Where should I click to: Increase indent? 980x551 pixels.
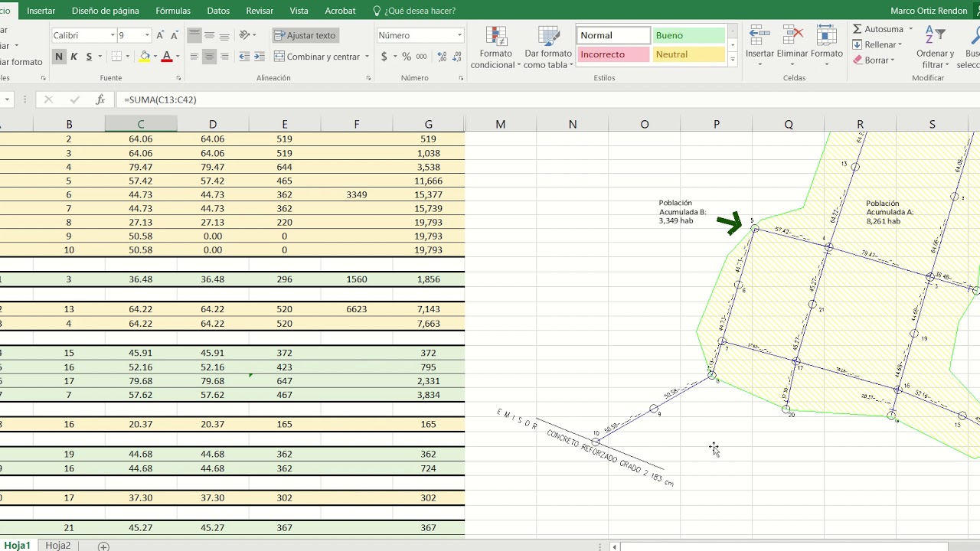click(260, 57)
